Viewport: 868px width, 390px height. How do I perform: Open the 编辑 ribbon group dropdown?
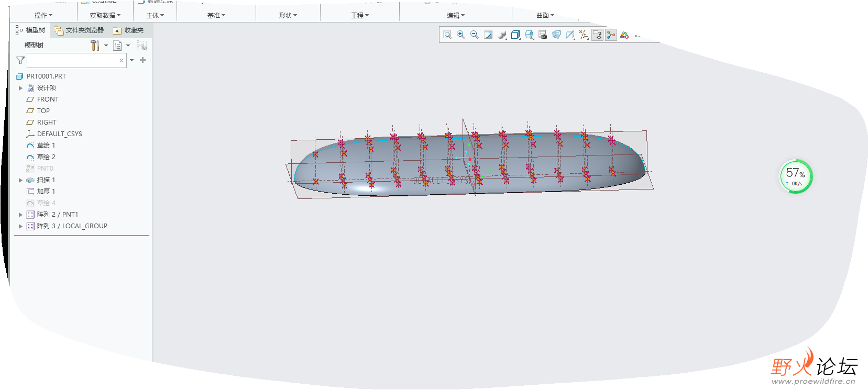456,16
